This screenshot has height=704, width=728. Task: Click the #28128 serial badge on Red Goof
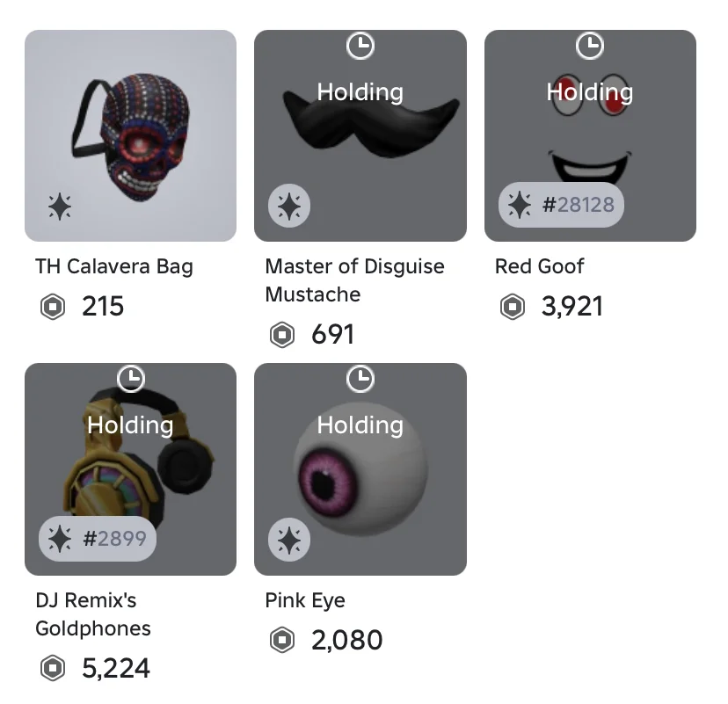pos(561,205)
